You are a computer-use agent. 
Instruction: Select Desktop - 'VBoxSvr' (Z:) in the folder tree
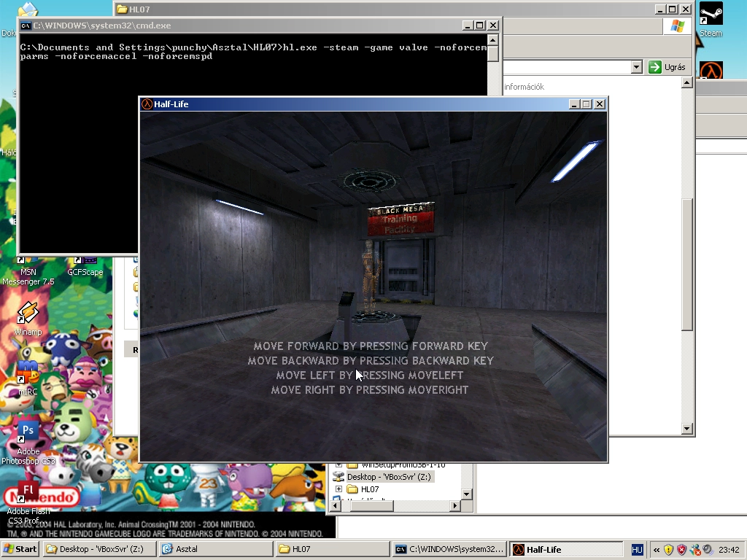coord(389,477)
